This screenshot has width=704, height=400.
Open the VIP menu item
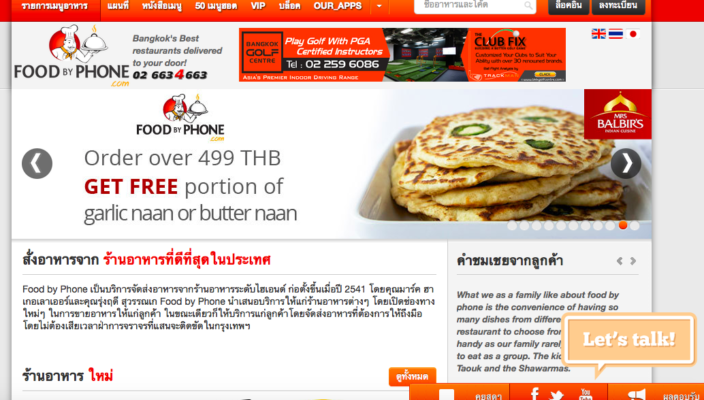(x=258, y=6)
